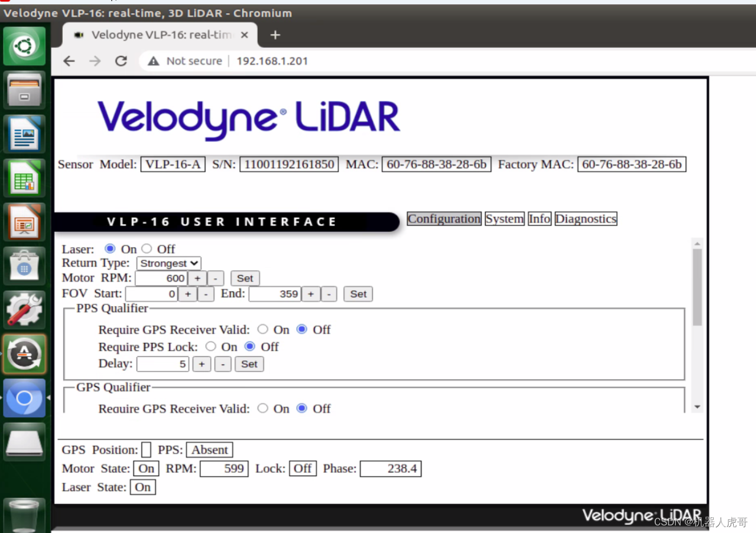Open the removable drive dock icon
Viewport: 756px width, 533px height.
point(24,442)
